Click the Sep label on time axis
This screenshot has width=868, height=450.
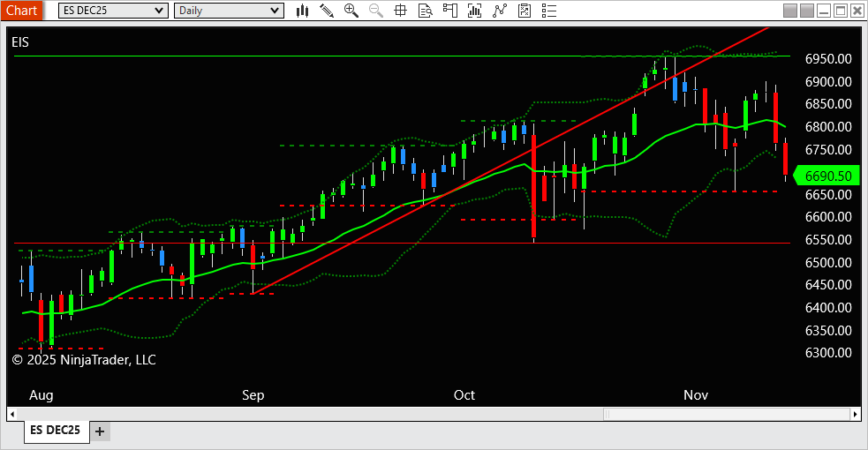click(x=253, y=395)
